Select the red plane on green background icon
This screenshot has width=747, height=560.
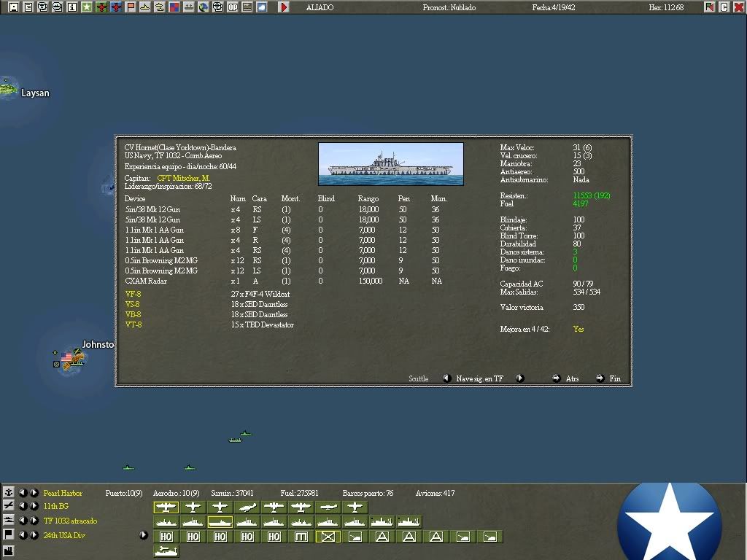tap(101, 7)
